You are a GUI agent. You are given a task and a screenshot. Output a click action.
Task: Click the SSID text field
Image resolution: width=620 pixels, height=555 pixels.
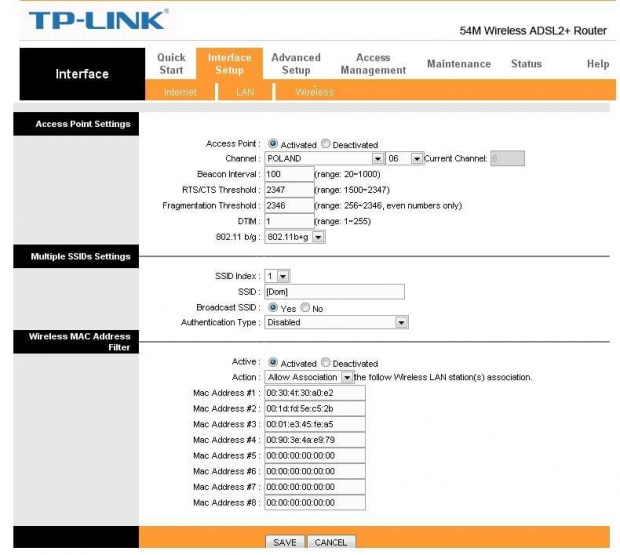[x=334, y=291]
